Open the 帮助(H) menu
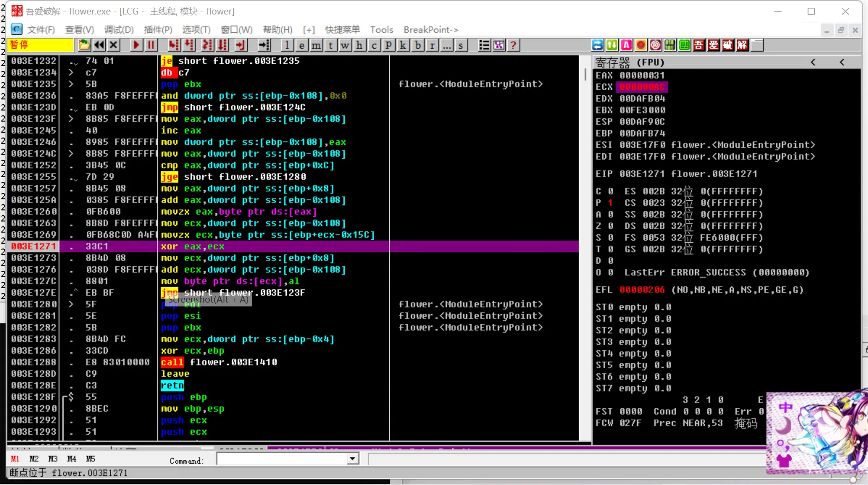This screenshot has height=485, width=868. (x=278, y=30)
